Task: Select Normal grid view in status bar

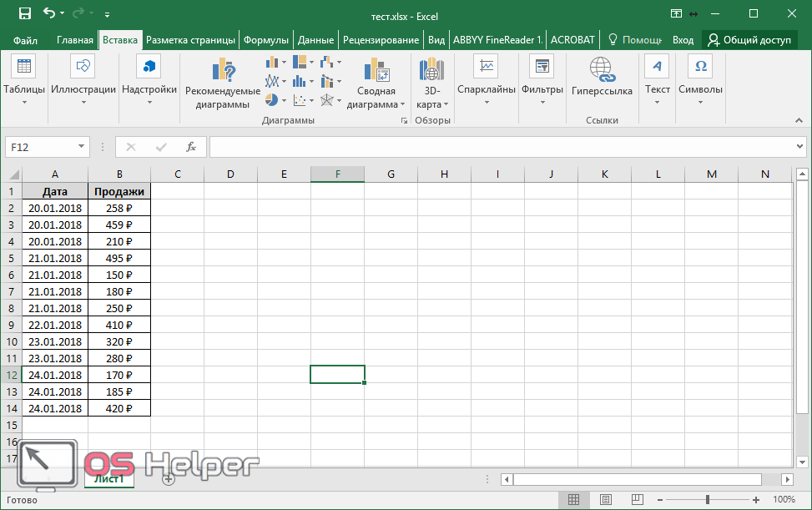Action: [x=573, y=499]
